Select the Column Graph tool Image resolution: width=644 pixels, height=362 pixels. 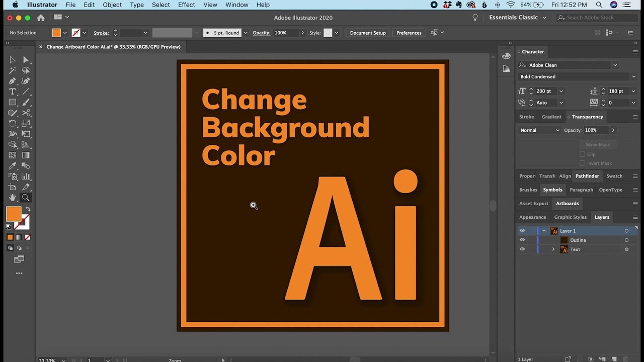26,176
